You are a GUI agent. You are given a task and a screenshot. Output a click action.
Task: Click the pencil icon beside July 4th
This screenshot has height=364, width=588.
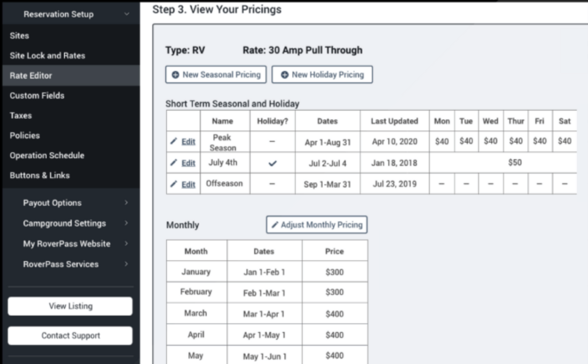coord(174,163)
